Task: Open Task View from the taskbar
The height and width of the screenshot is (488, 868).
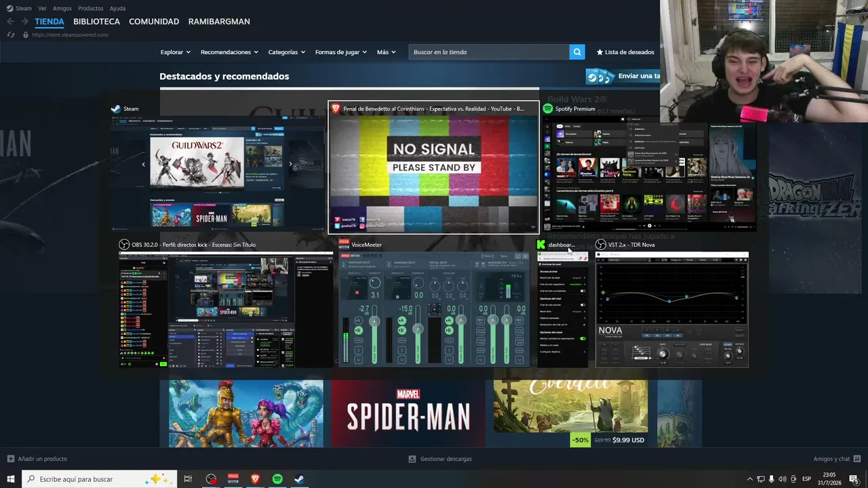Action: pos(189,479)
